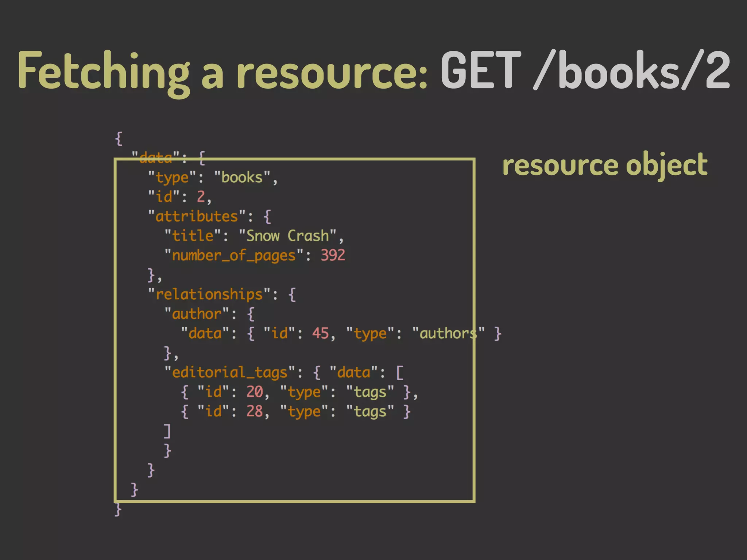Click the "title" key in the code

coord(193,236)
